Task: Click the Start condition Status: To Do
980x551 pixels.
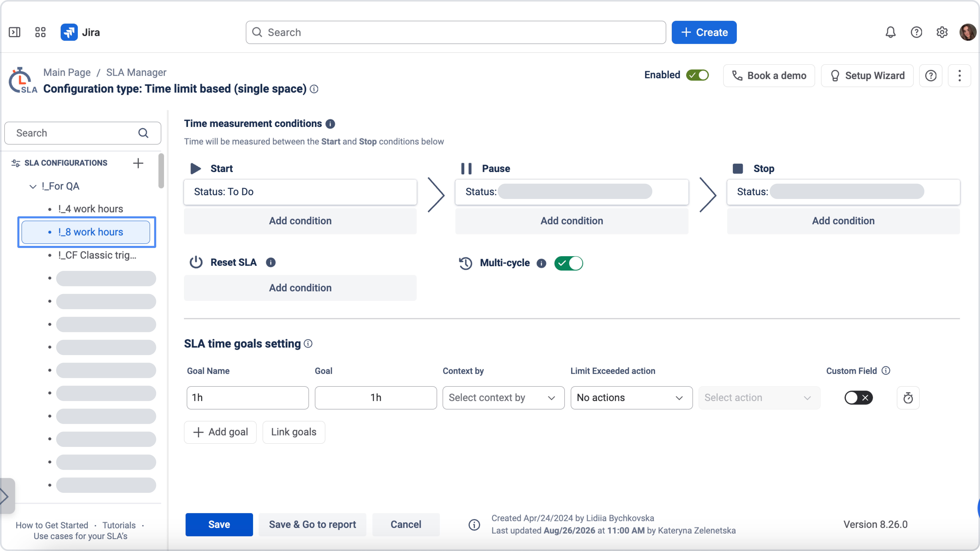Action: coord(300,192)
